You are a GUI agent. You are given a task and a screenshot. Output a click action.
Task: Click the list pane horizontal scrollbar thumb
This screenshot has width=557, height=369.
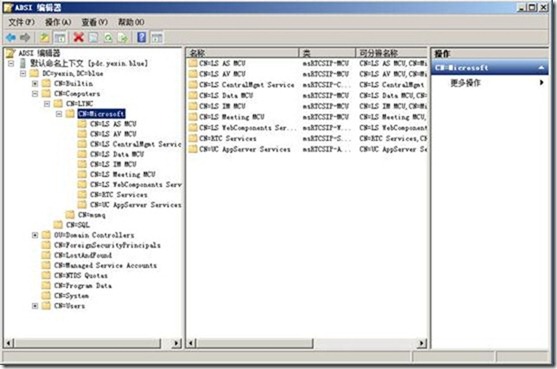tap(254, 343)
